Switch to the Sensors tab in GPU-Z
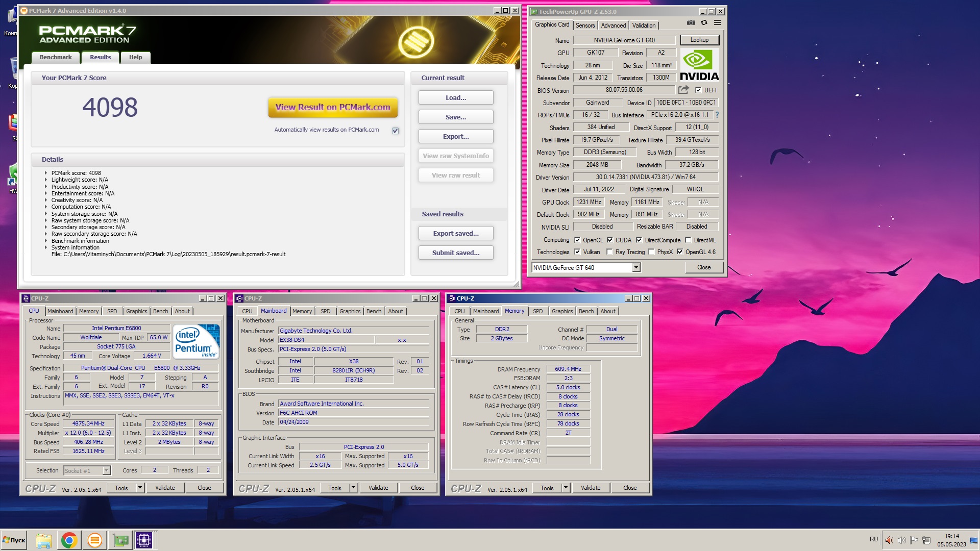Screen dimensions: 980x551 pyautogui.click(x=585, y=26)
